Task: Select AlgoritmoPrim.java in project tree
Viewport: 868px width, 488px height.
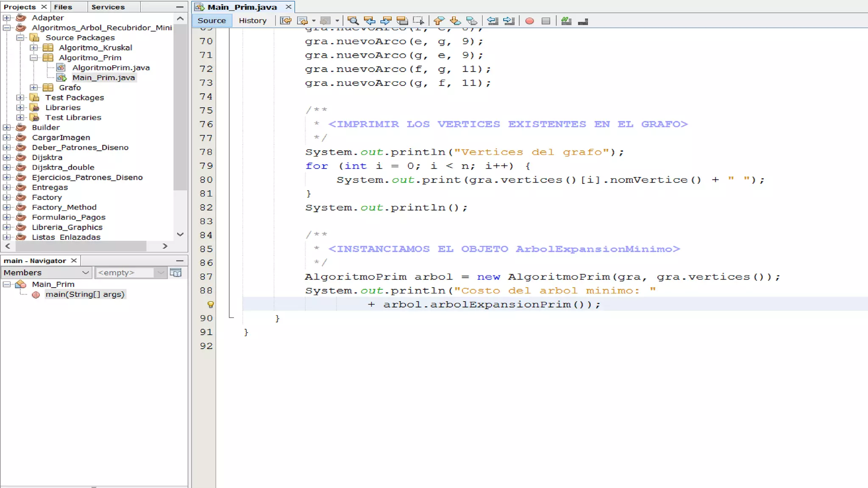Action: (111, 67)
